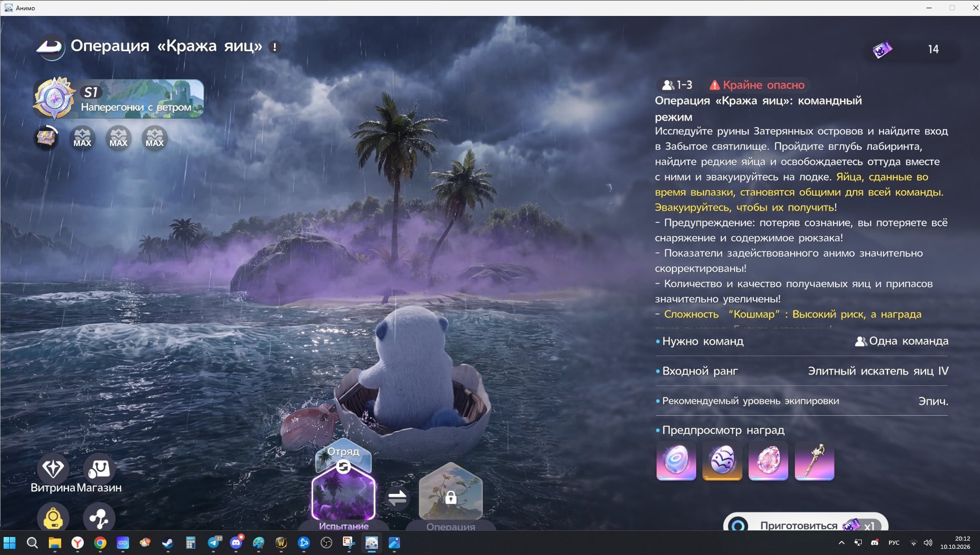Select the purple Испытание hexagon mode
980x555 pixels.
[343, 494]
